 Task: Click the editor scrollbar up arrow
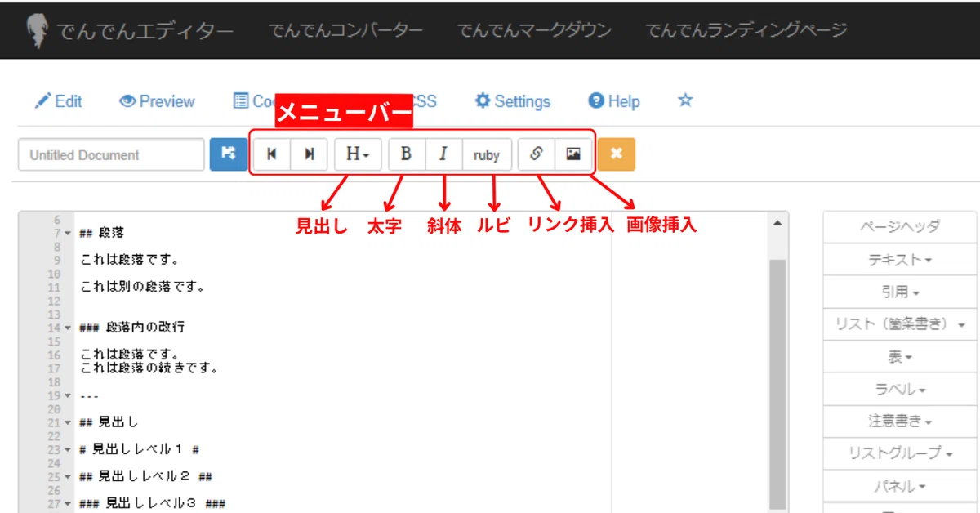(x=777, y=222)
